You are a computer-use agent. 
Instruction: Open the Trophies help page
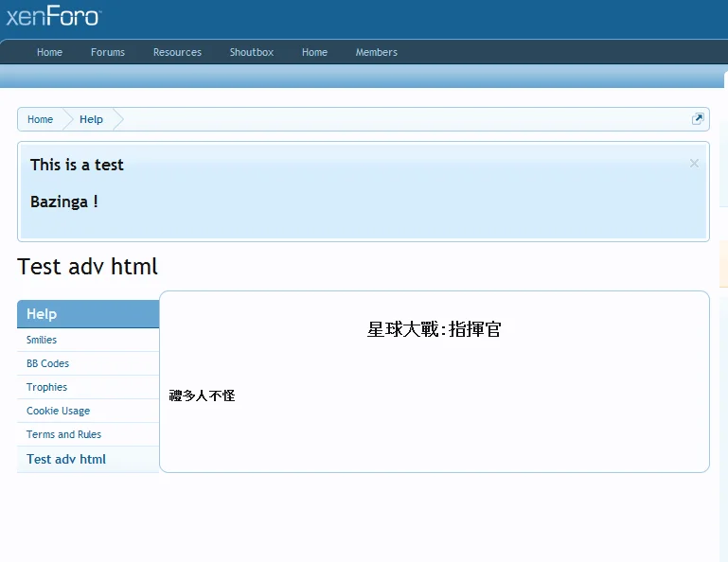click(x=46, y=387)
